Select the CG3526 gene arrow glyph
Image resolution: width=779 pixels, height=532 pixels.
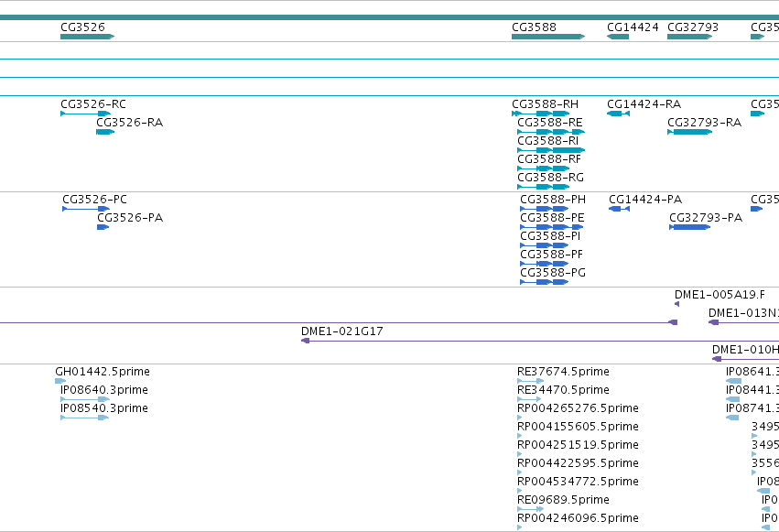(x=88, y=37)
